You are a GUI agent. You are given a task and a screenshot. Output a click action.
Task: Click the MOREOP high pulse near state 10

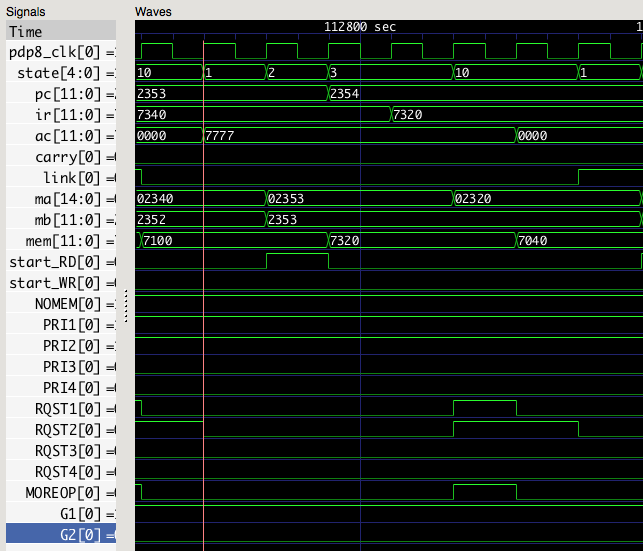[x=485, y=492]
